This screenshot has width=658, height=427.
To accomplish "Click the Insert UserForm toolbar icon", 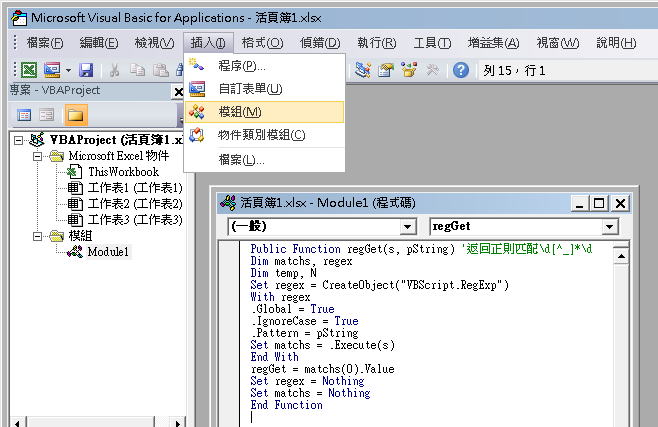I will 52,70.
